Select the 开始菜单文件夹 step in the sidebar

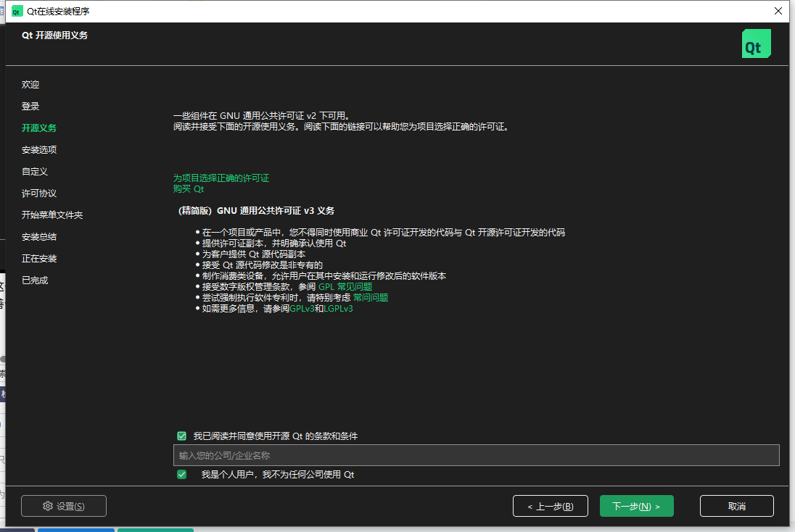pos(52,215)
